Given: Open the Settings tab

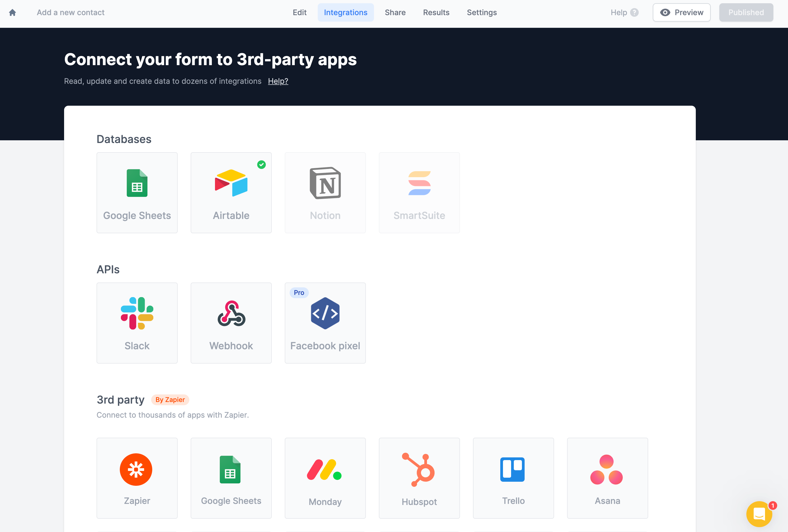Looking at the screenshot, I should (481, 12).
